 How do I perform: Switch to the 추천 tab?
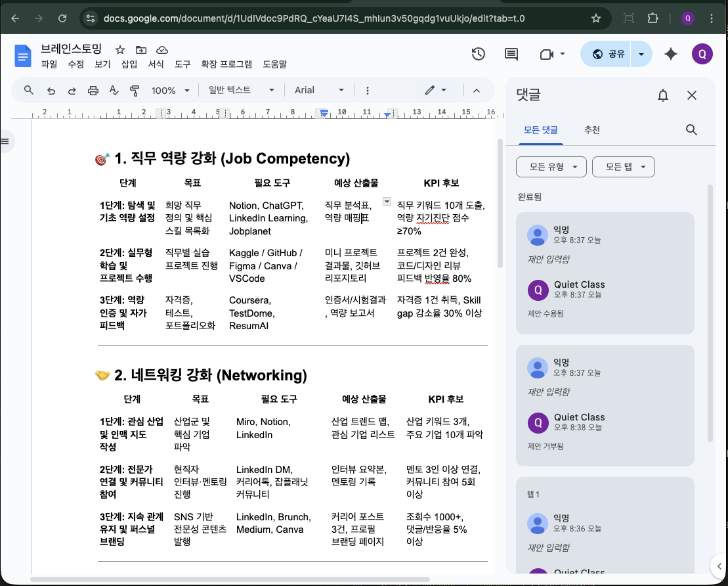(x=591, y=130)
